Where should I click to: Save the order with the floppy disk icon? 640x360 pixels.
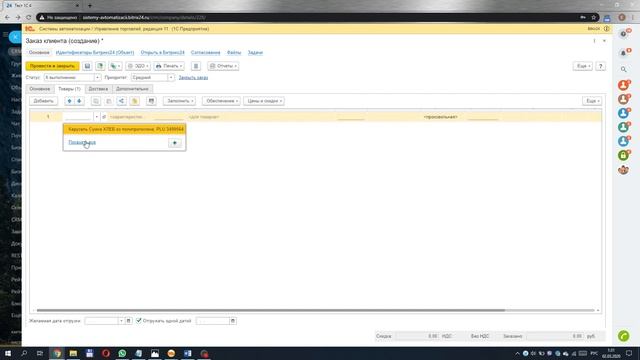87,66
